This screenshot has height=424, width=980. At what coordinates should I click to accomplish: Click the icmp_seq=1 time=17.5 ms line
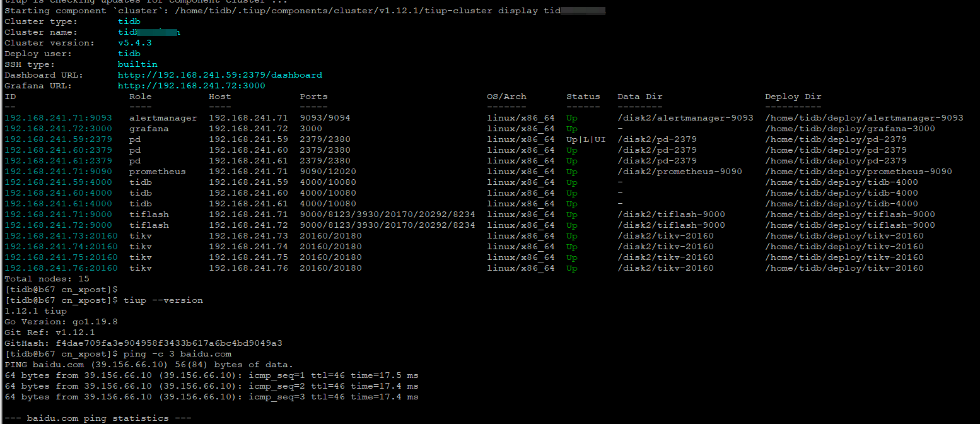click(x=211, y=375)
